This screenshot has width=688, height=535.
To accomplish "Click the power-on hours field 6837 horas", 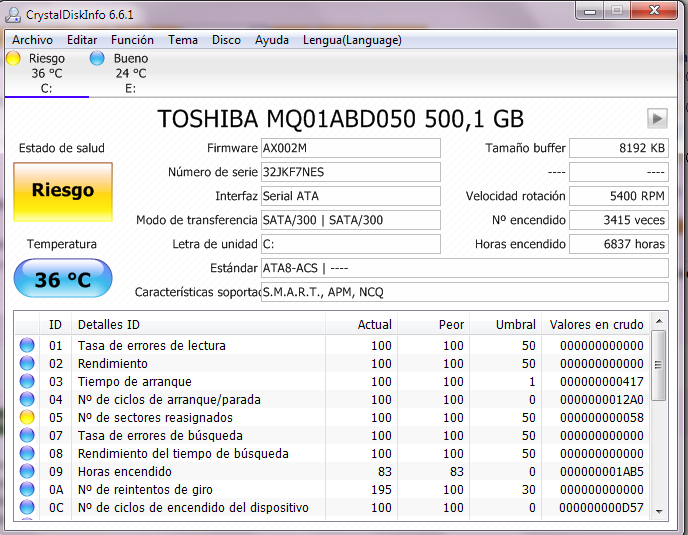I will point(619,244).
